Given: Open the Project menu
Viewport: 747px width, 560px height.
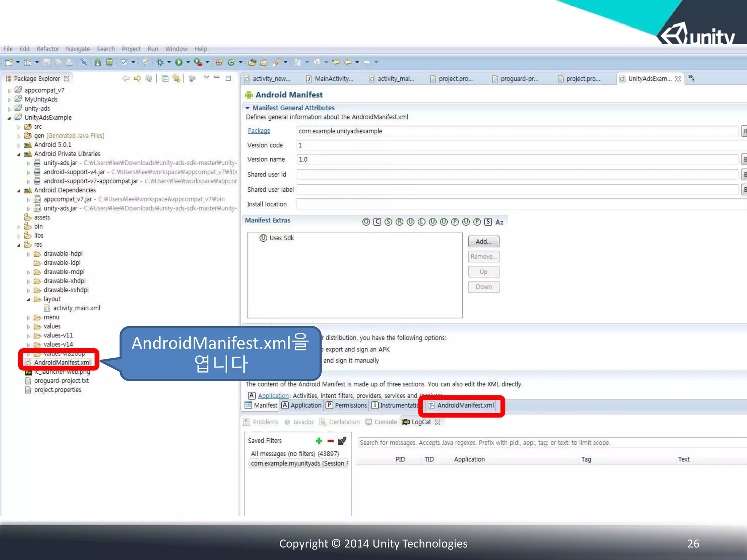Looking at the screenshot, I should click(131, 49).
